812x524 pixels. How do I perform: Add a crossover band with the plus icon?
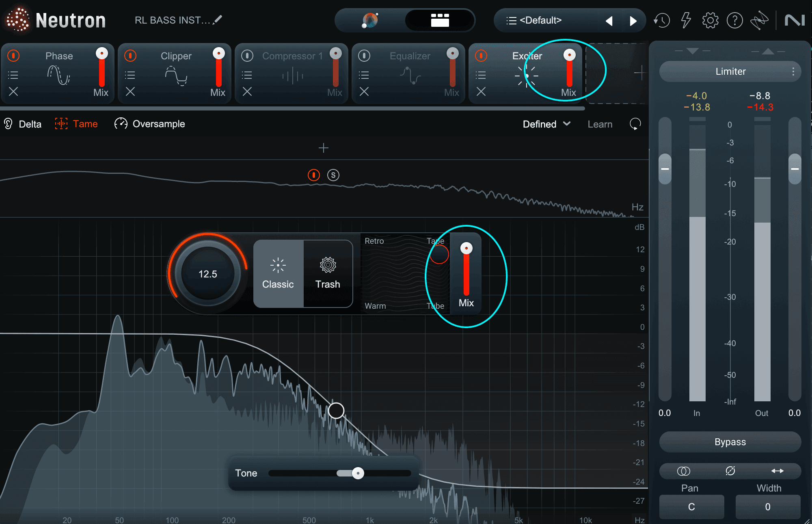coord(324,148)
